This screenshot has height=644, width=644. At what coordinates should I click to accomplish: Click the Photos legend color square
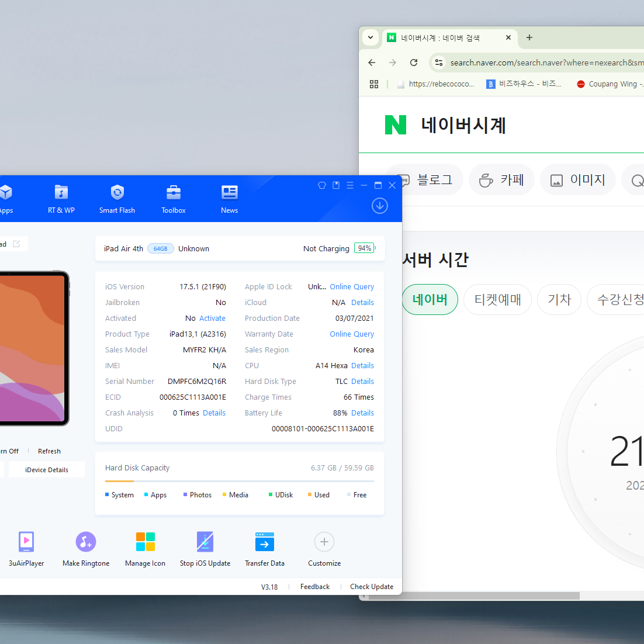185,494
